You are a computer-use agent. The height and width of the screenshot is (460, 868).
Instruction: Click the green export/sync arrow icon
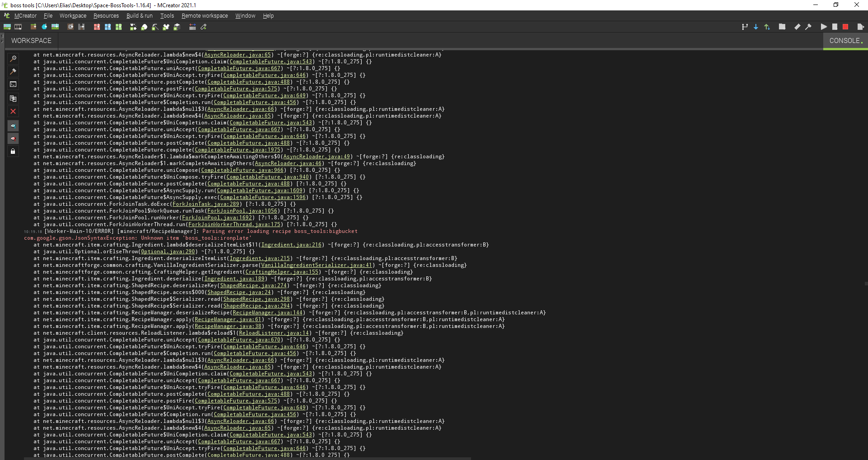tap(767, 27)
